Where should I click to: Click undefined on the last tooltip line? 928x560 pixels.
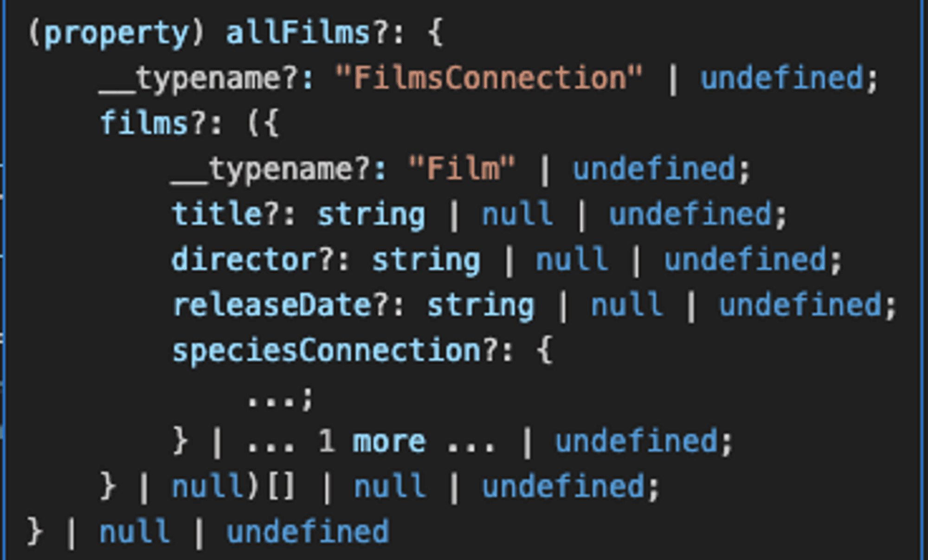point(307,532)
